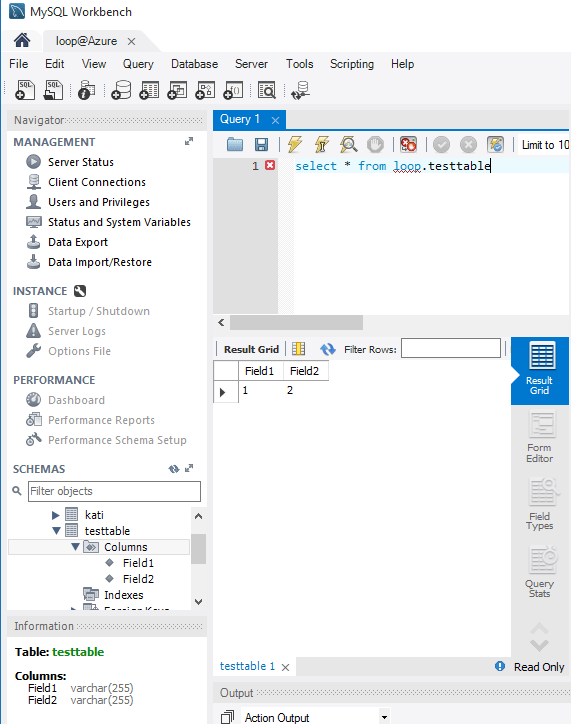
Task: Open Client Connections
Action: pyautogui.click(x=97, y=182)
